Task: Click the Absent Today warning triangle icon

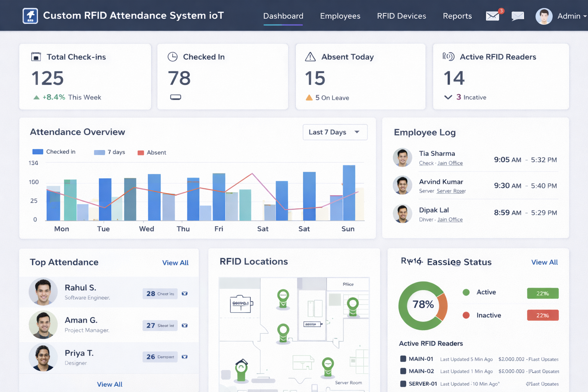Action: tap(310, 57)
